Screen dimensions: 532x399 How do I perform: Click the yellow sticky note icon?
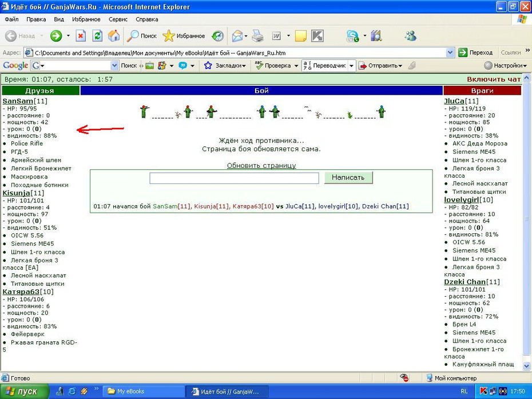(300, 35)
